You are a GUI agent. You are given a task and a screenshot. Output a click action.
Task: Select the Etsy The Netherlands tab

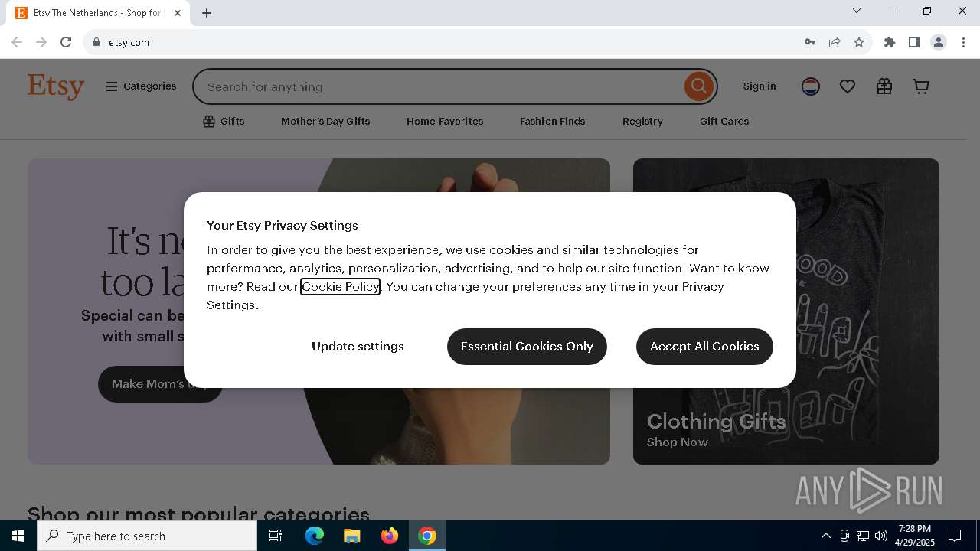pos(96,13)
